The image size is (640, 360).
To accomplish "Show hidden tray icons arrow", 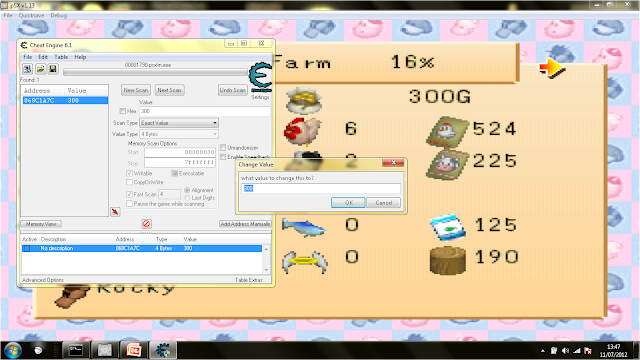I will [x=543, y=351].
